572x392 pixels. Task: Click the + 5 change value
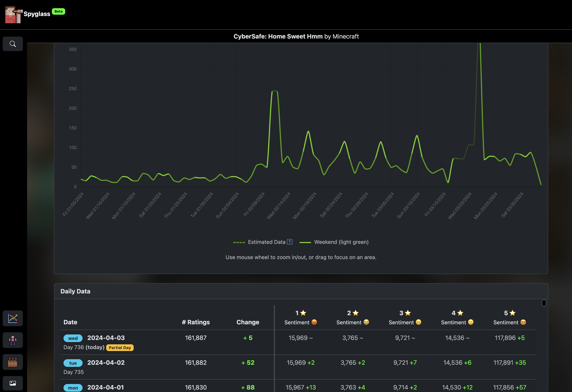[x=248, y=338]
